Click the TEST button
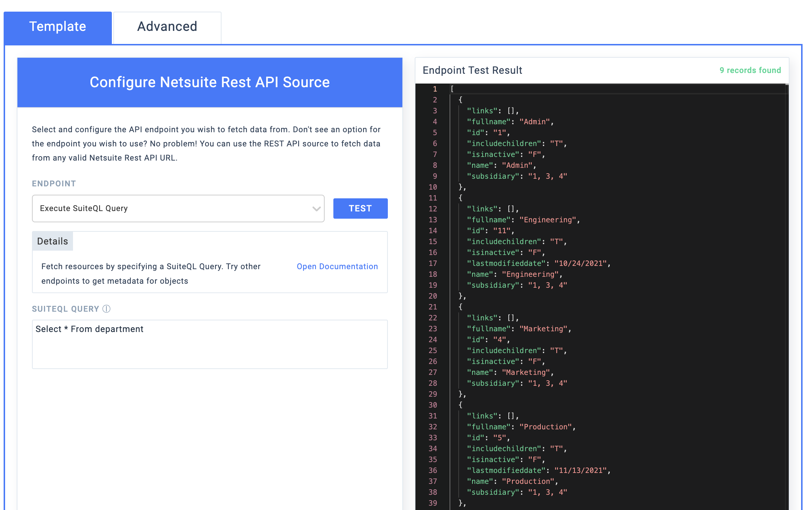The image size is (812, 510). (x=360, y=209)
